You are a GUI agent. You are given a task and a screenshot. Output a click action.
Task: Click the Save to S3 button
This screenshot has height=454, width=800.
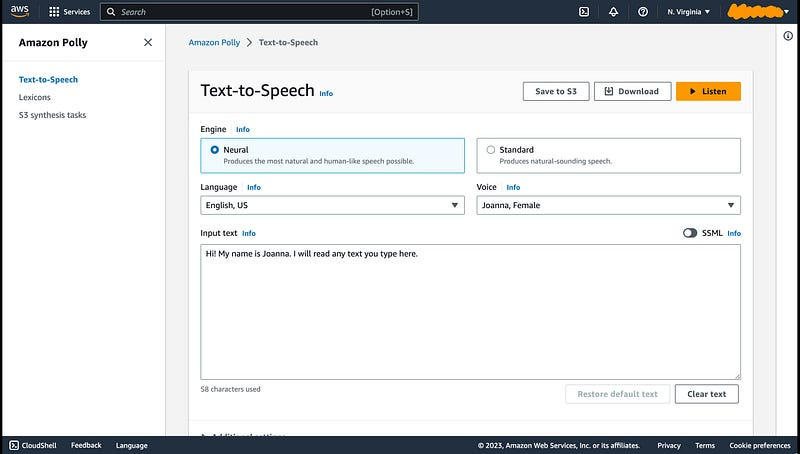(x=556, y=91)
